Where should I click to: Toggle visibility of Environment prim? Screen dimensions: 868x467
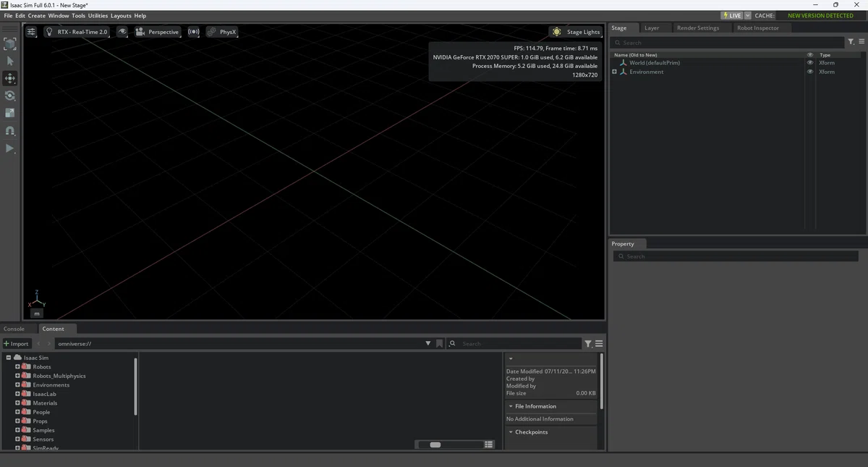pos(810,72)
